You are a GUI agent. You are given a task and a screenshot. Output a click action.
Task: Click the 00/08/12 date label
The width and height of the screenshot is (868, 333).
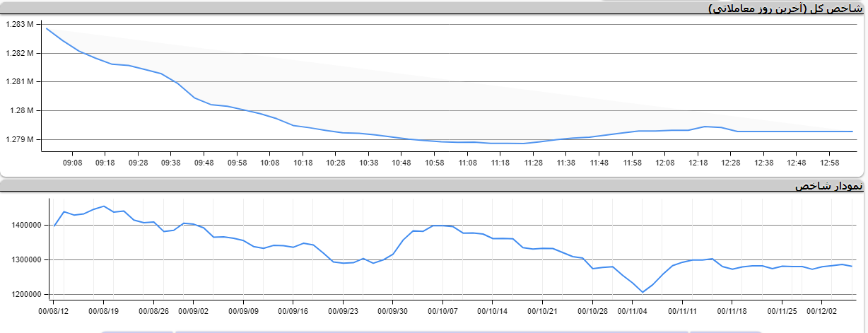point(54,310)
